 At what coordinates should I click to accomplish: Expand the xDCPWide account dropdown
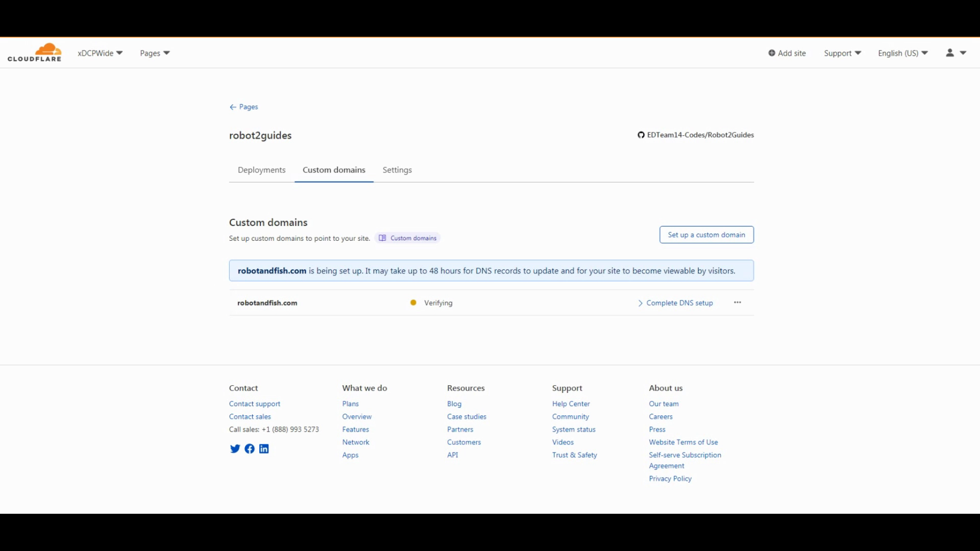click(100, 53)
